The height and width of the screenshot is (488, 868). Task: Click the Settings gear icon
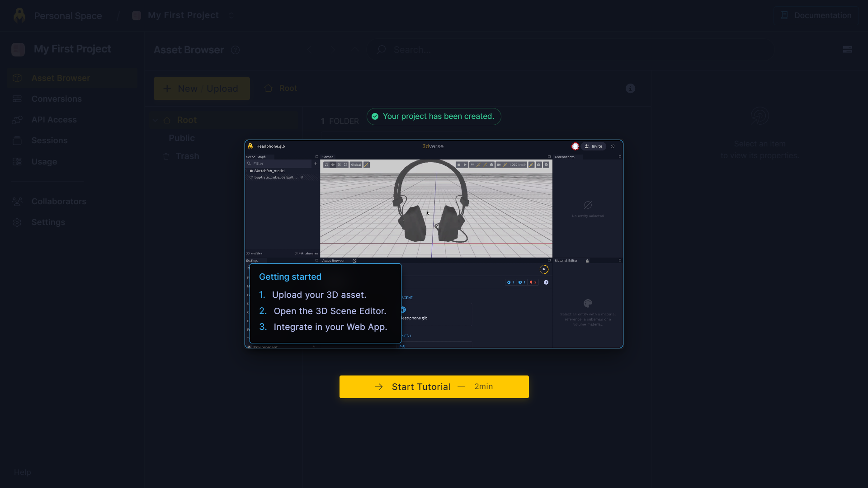point(17,222)
